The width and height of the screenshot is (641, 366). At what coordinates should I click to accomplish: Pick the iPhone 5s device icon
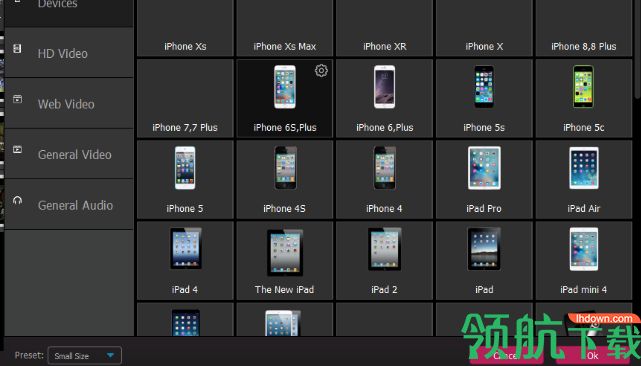click(x=484, y=87)
